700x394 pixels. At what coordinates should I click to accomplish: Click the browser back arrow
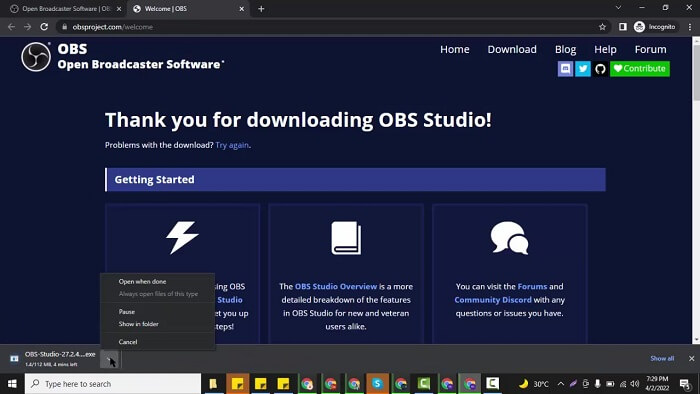[x=12, y=27]
